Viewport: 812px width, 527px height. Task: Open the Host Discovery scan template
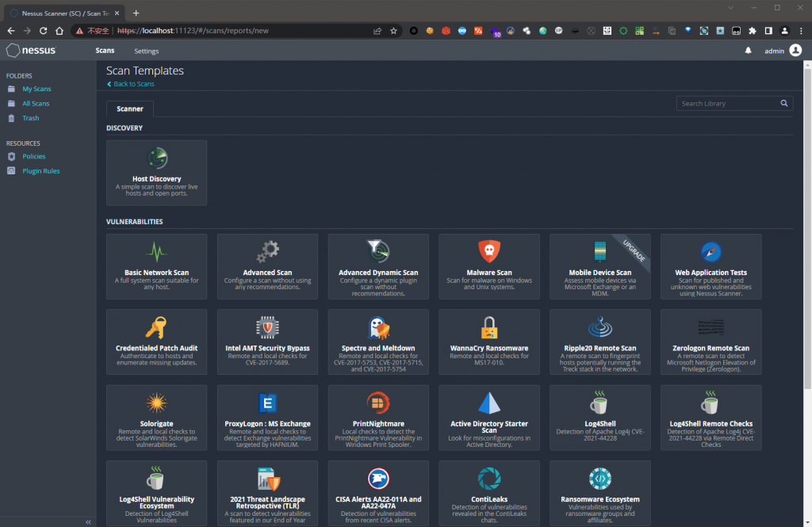coord(156,172)
